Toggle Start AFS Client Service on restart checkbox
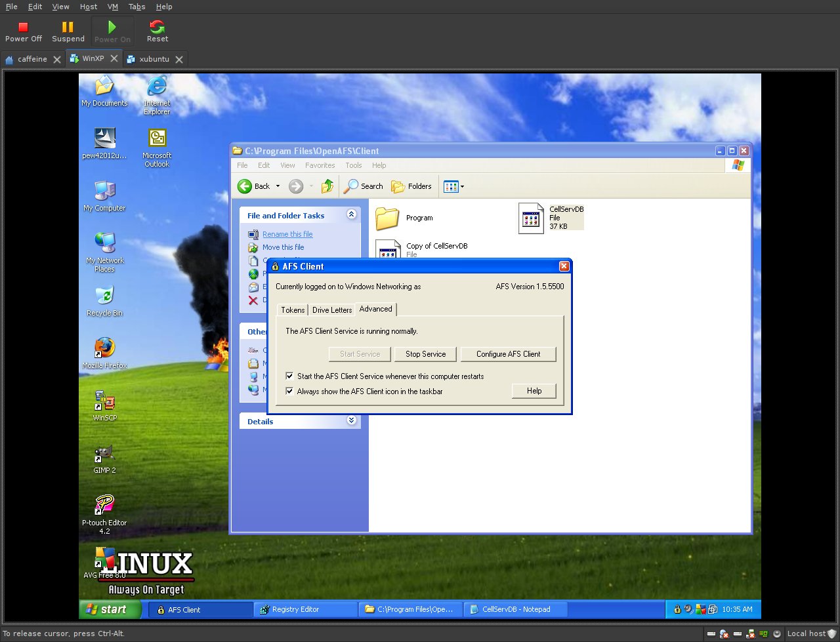The width and height of the screenshot is (840, 642). pyautogui.click(x=289, y=376)
